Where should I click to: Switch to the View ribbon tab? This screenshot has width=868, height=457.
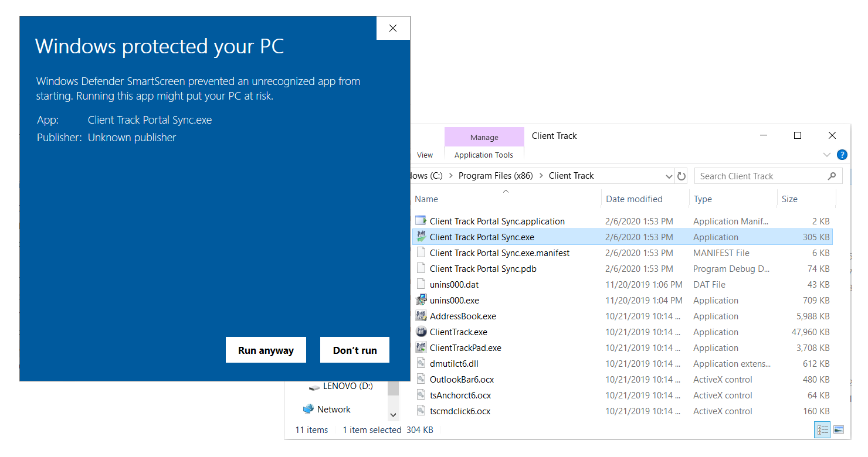(425, 155)
